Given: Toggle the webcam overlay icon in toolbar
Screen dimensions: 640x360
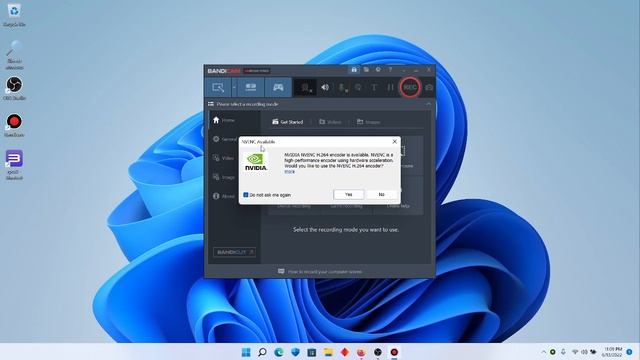Looking at the screenshot, I should [306, 87].
